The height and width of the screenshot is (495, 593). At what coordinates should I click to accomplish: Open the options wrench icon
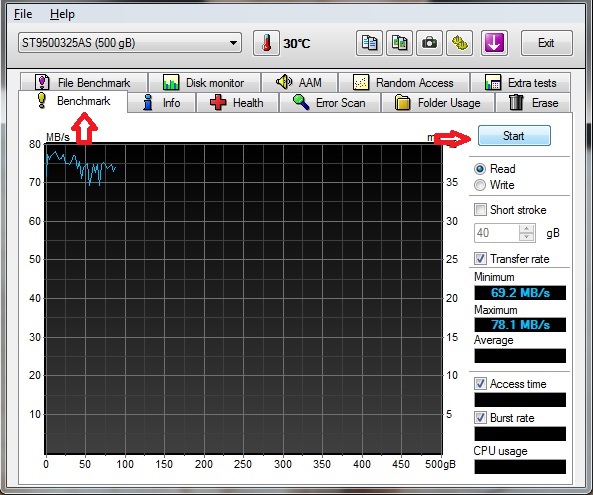tap(459, 43)
